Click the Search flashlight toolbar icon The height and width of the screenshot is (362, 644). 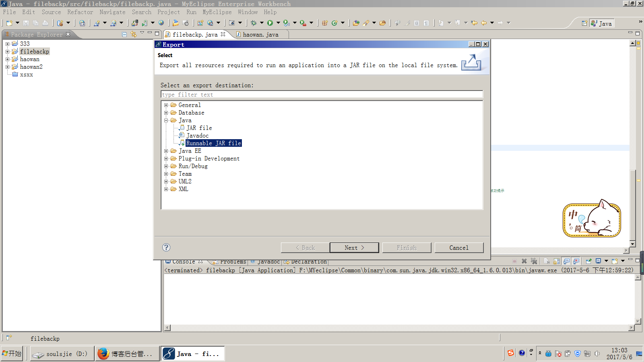[x=366, y=23]
